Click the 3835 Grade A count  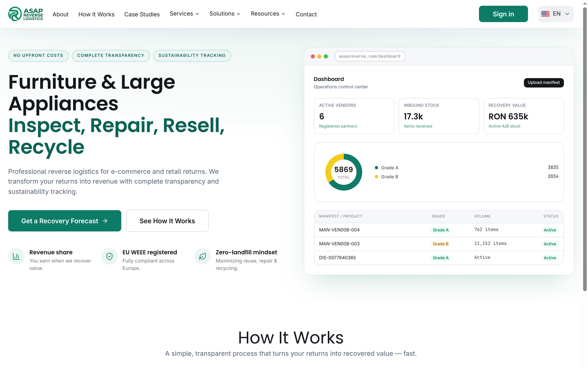(x=553, y=167)
